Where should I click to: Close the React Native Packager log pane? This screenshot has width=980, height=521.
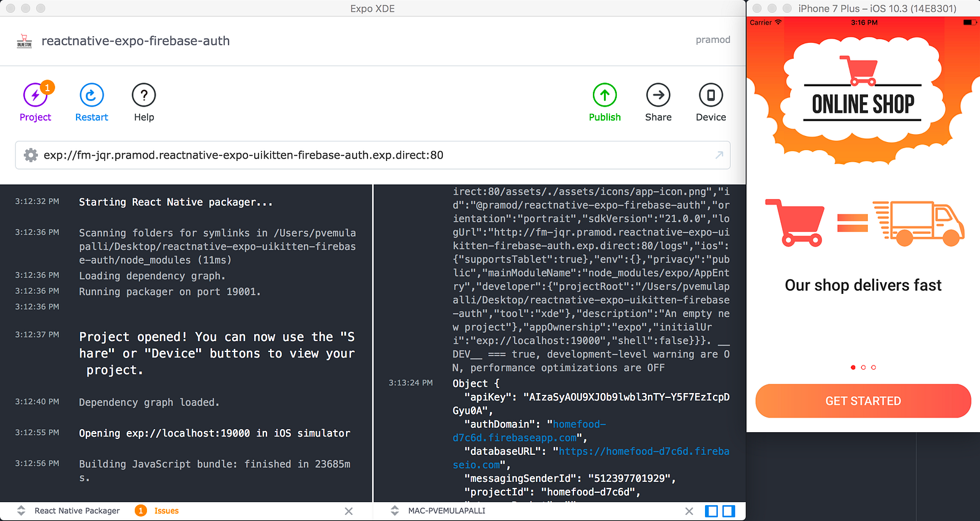point(349,511)
